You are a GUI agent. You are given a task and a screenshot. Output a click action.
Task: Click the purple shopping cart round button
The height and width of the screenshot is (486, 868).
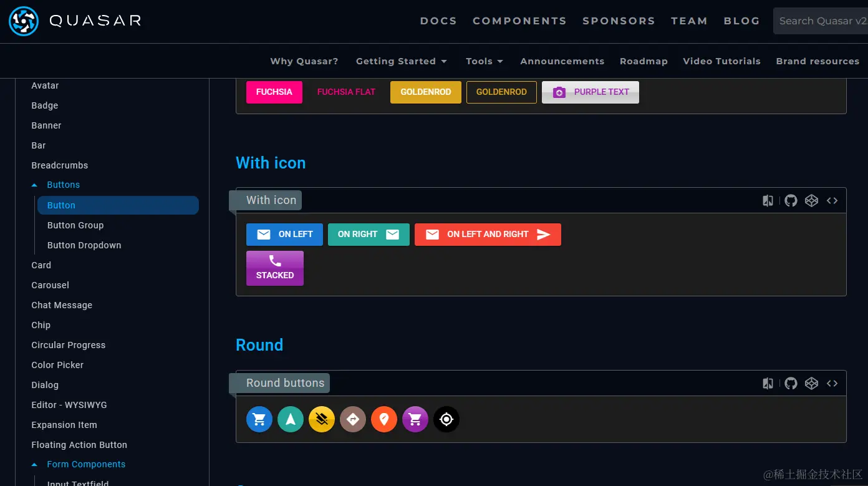[415, 419]
